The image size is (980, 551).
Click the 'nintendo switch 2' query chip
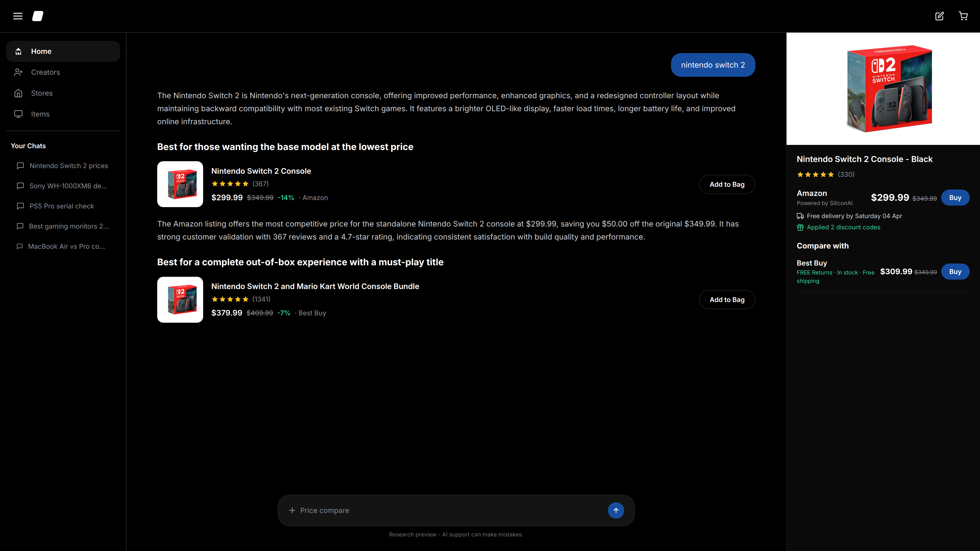(x=713, y=65)
